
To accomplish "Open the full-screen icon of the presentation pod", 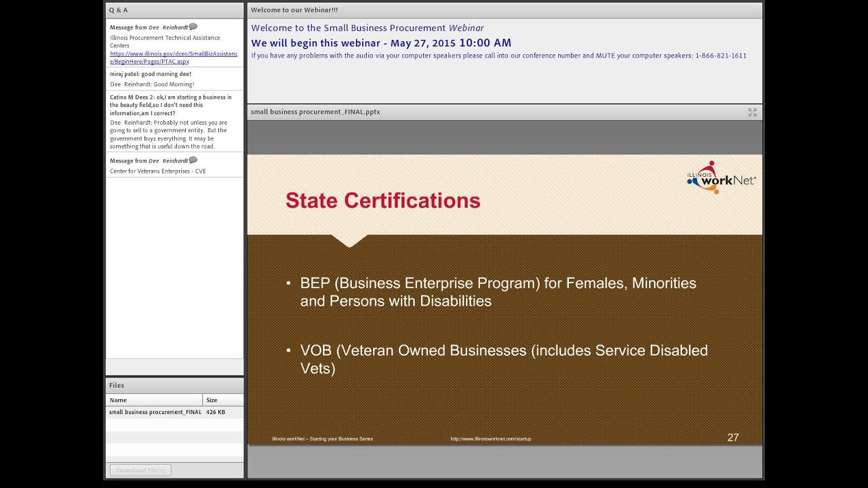I will coord(752,112).
